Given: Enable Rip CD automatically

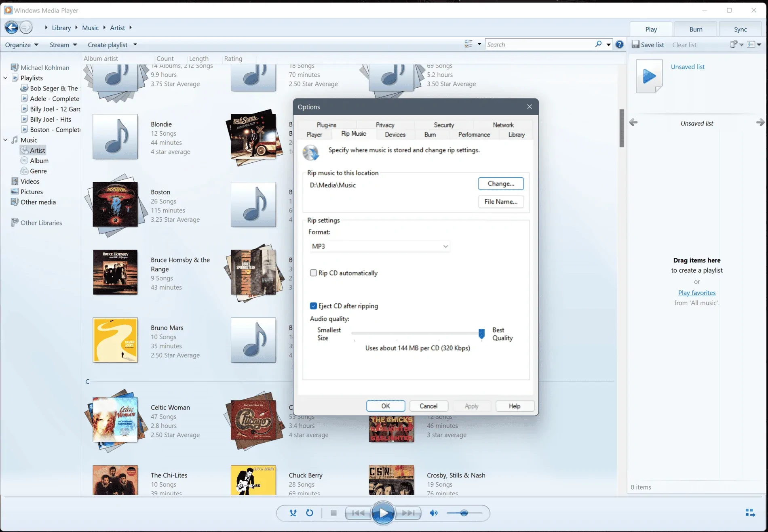Looking at the screenshot, I should 313,273.
